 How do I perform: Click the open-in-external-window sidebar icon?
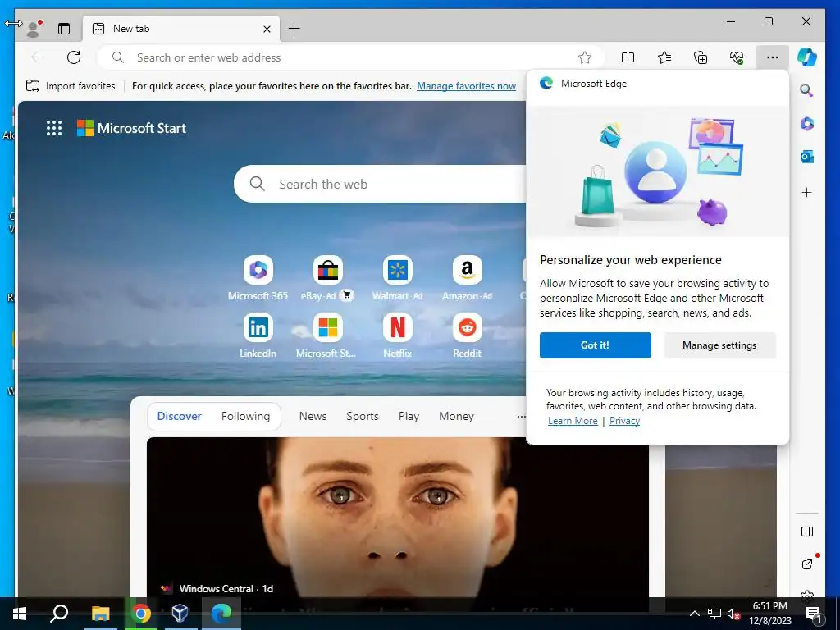tap(807, 564)
